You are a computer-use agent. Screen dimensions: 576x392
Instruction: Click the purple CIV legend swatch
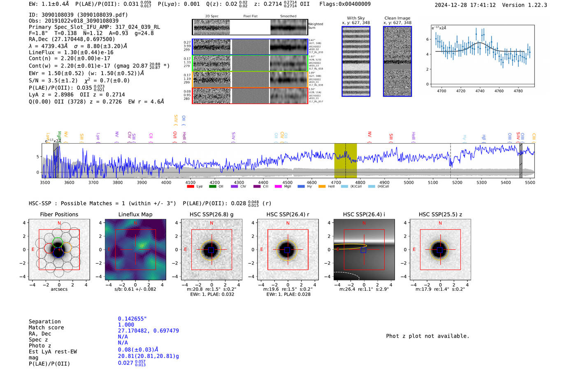(235, 186)
